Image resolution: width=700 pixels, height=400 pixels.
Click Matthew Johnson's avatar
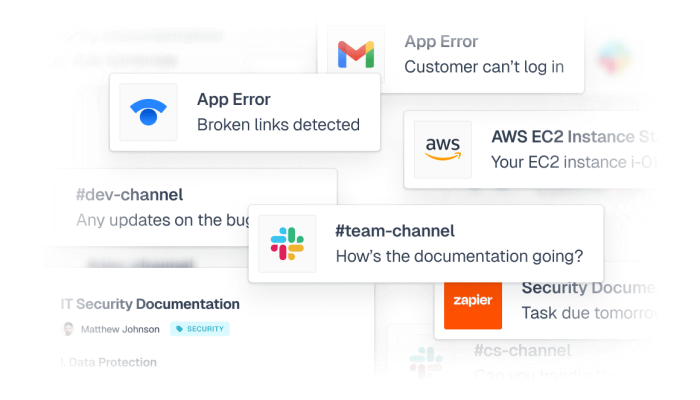pyautogui.click(x=68, y=329)
